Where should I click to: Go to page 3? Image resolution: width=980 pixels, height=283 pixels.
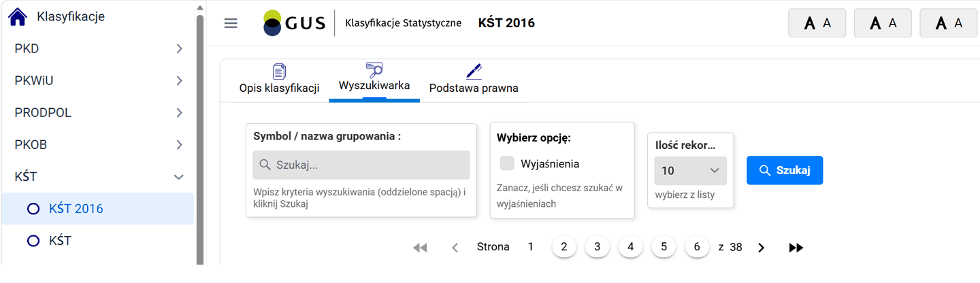coord(597,247)
